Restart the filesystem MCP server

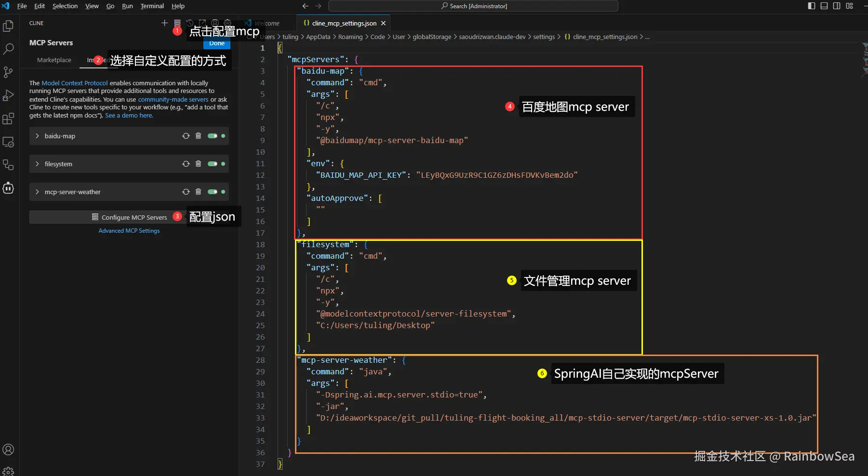pyautogui.click(x=186, y=164)
